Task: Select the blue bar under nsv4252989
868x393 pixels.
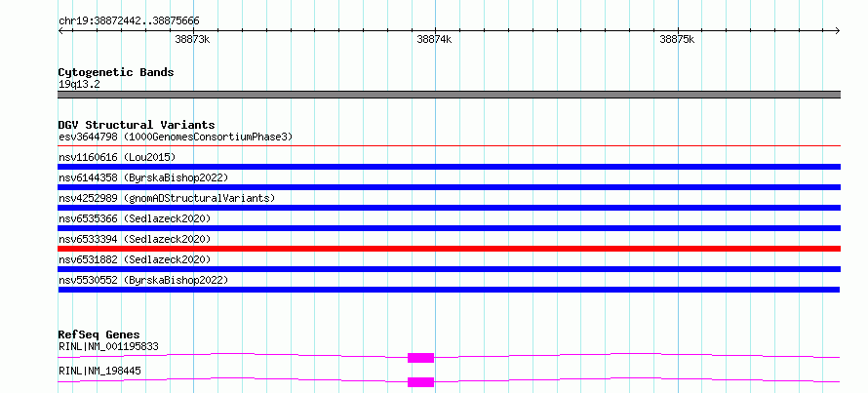Action: (x=449, y=208)
